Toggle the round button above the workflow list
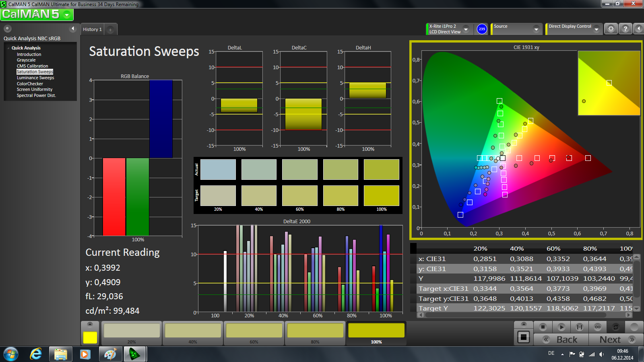This screenshot has height=362, width=644. tap(8, 29)
